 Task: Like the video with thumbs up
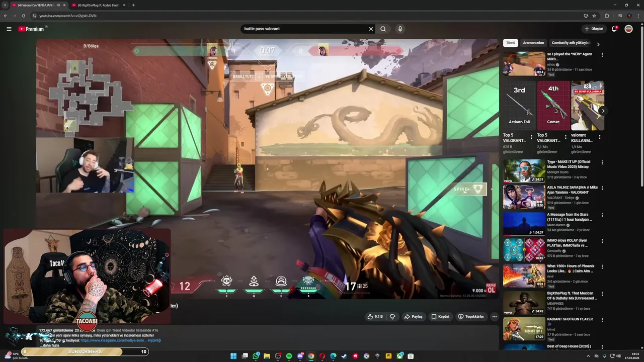375,317
